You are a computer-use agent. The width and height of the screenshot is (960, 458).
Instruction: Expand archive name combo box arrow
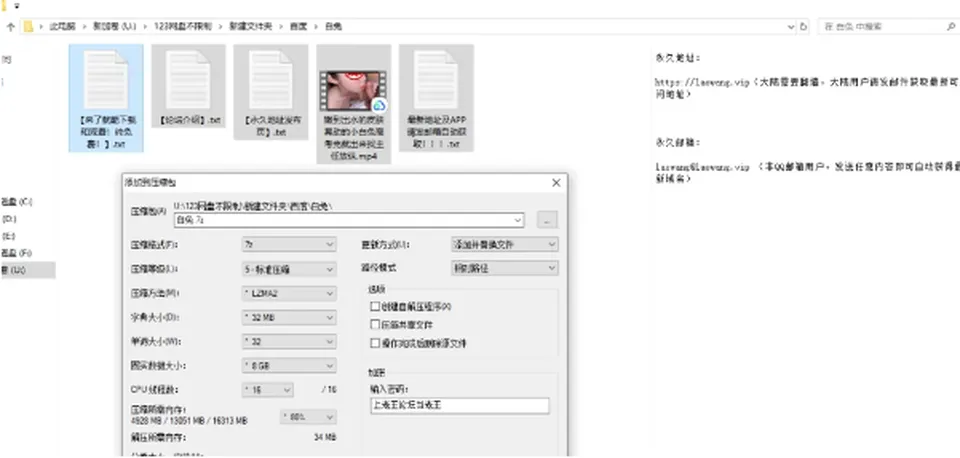coord(518,219)
